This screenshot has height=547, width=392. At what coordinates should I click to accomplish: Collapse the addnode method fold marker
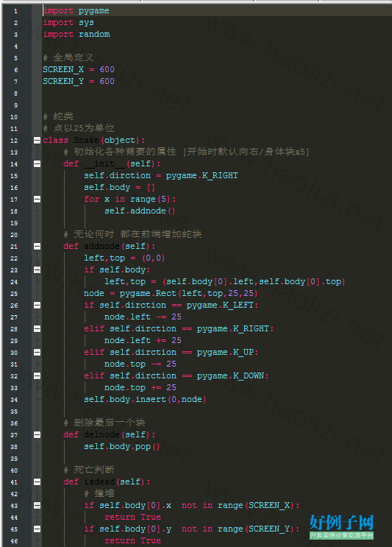tap(37, 247)
